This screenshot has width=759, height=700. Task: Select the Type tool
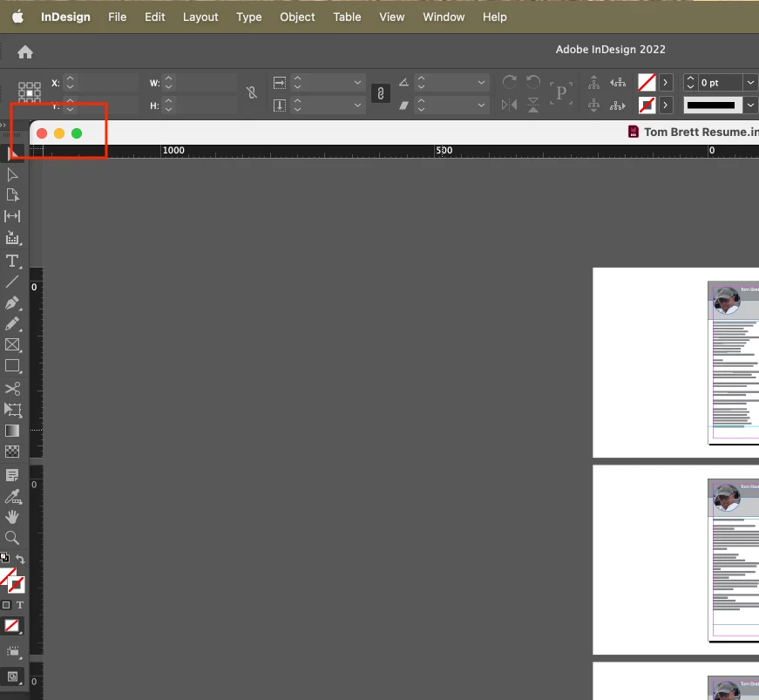(x=12, y=262)
